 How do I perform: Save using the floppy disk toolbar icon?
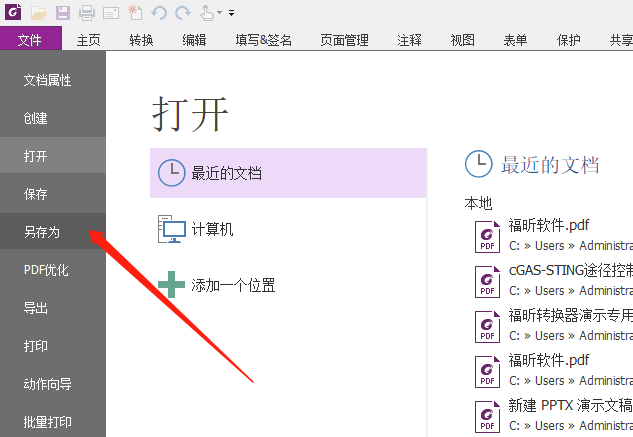[x=63, y=13]
